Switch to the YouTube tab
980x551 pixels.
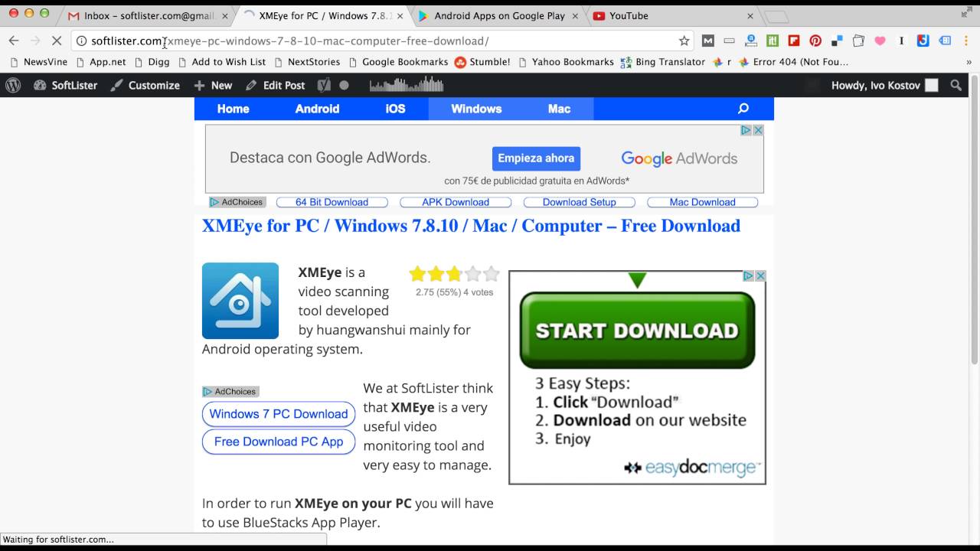pos(675,15)
